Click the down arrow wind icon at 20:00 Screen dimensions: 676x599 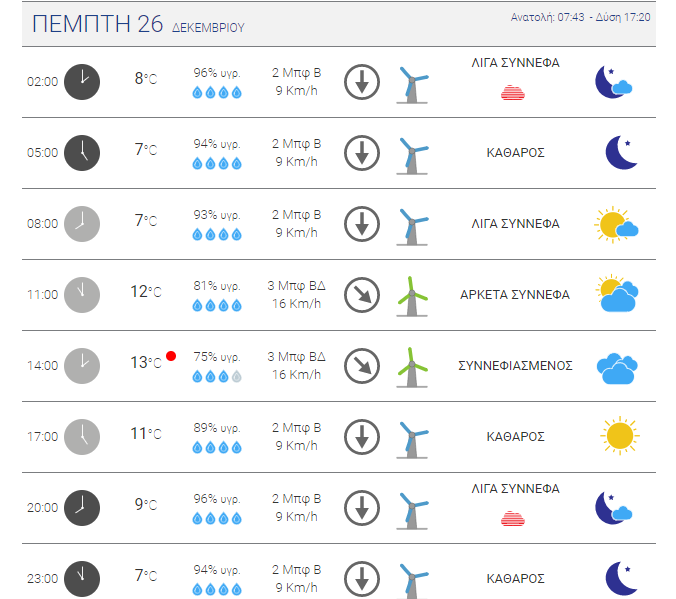[x=362, y=508]
